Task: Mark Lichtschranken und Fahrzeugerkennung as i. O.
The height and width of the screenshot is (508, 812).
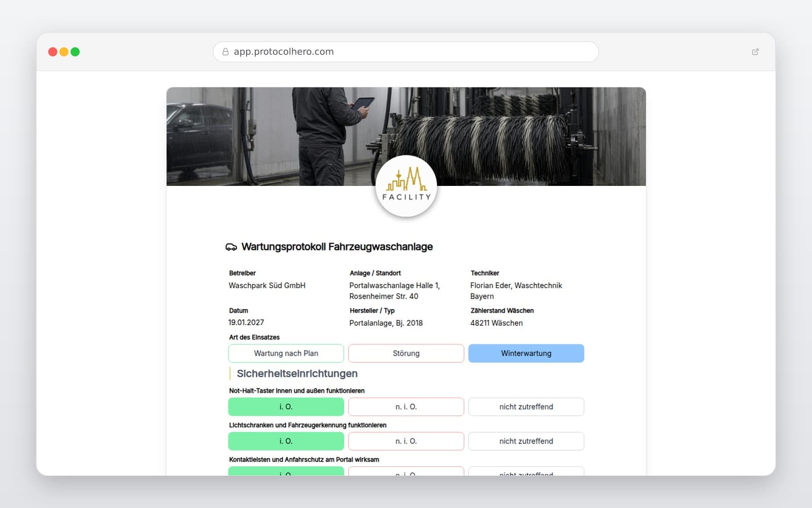Action: pyautogui.click(x=286, y=441)
